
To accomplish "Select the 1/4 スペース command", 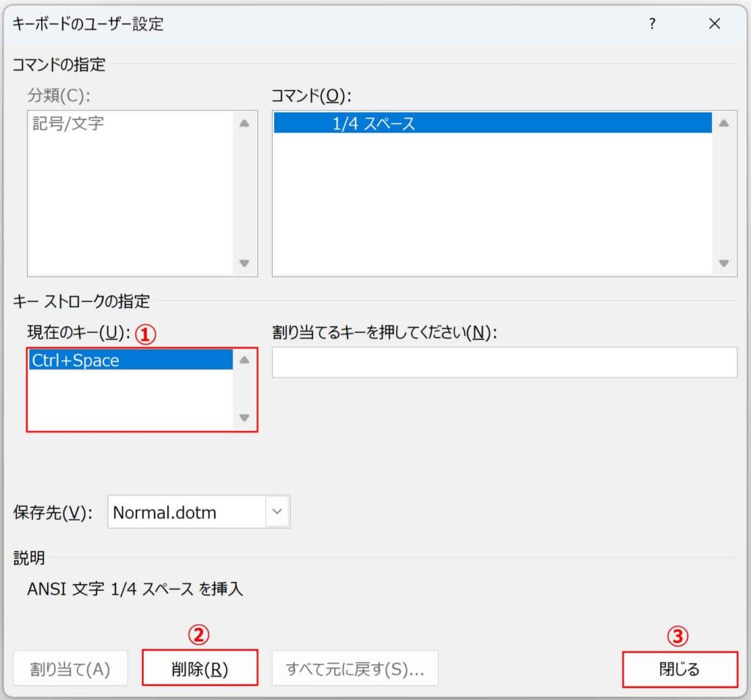I will click(x=492, y=123).
